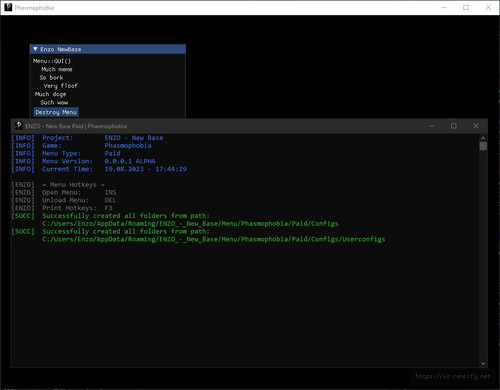Click the 'F3' hotkey value
The height and width of the screenshot is (390, 500).
click(x=108, y=208)
